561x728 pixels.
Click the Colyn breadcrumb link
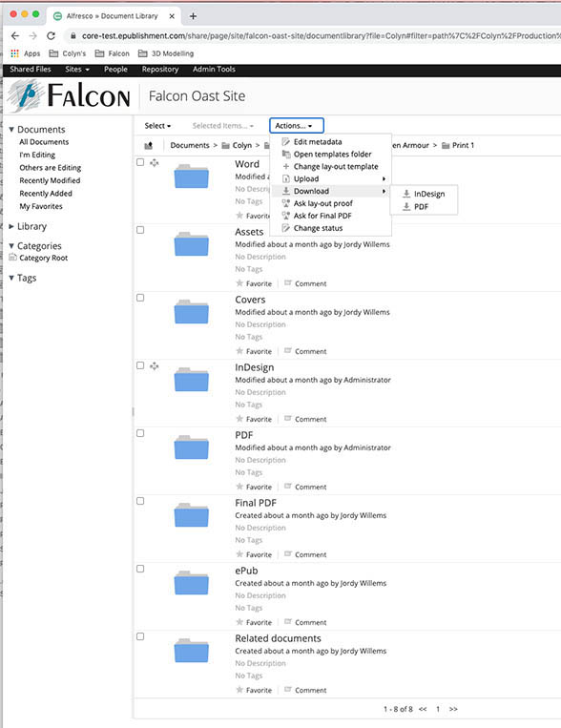[x=242, y=145]
